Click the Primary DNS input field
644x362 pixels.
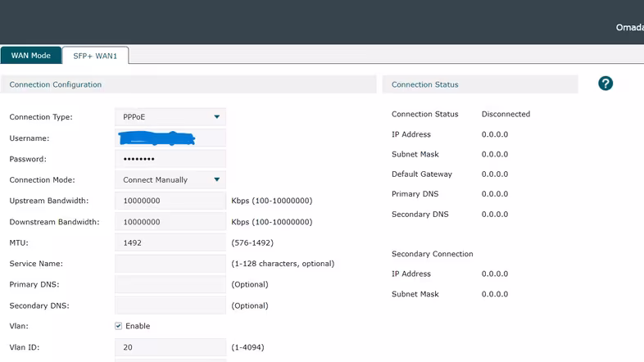click(x=170, y=284)
